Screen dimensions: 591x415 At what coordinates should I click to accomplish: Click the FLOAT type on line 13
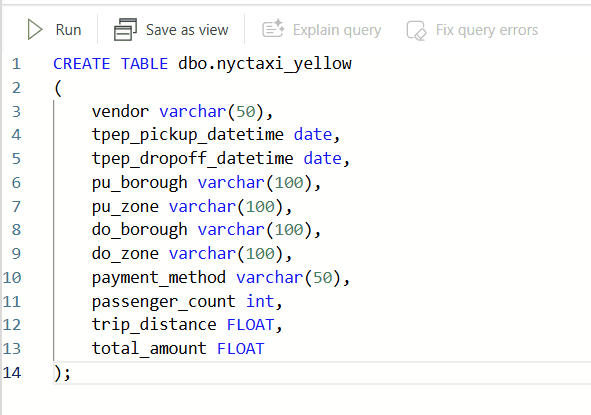pyautogui.click(x=241, y=349)
